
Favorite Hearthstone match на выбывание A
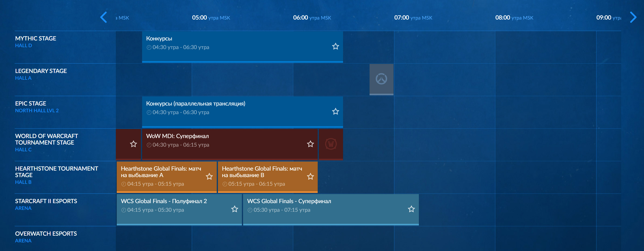(209, 177)
